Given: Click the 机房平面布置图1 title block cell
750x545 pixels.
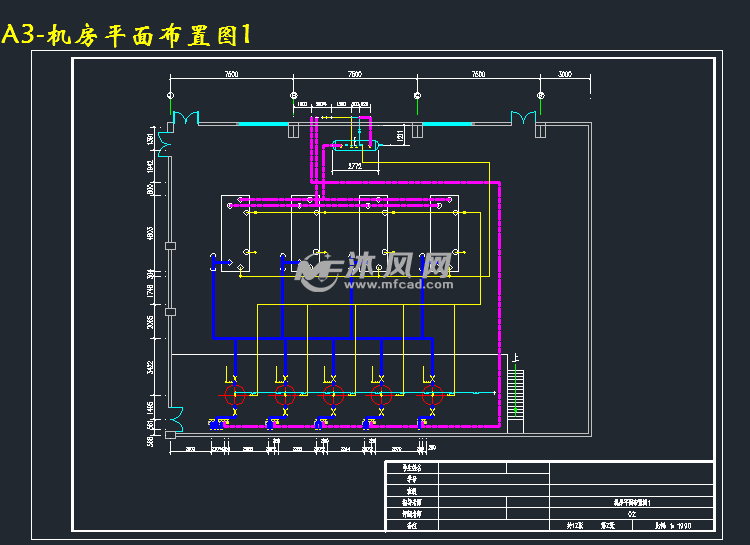Looking at the screenshot, I should [x=632, y=503].
